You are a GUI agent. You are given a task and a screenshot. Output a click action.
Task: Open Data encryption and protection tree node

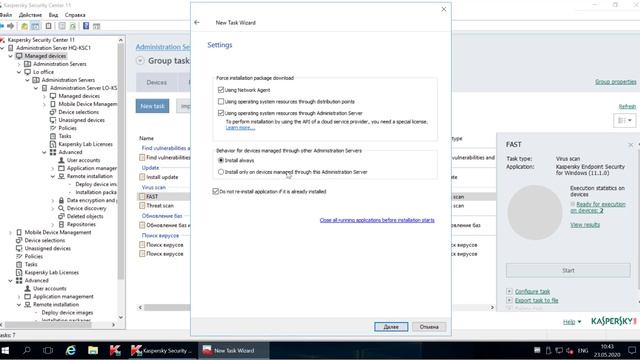pos(91,200)
